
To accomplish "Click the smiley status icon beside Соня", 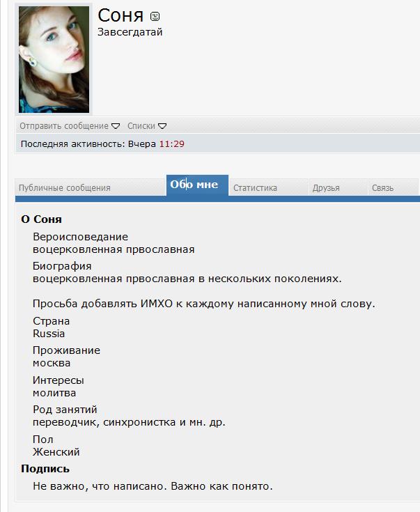I will (x=155, y=16).
